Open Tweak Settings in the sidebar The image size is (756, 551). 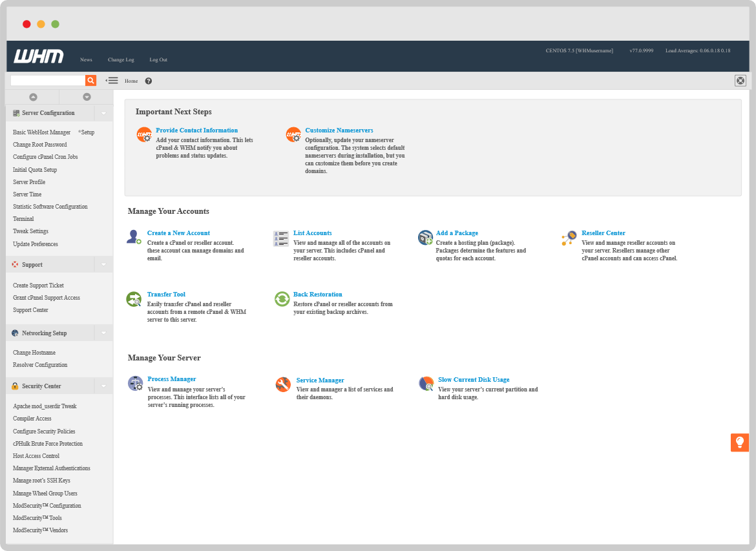pyautogui.click(x=30, y=231)
